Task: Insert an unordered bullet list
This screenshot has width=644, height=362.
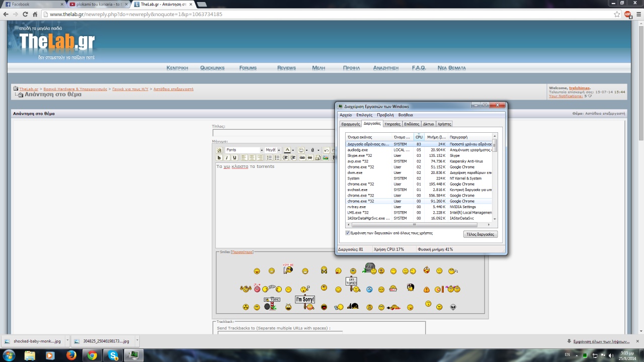Action: click(277, 157)
